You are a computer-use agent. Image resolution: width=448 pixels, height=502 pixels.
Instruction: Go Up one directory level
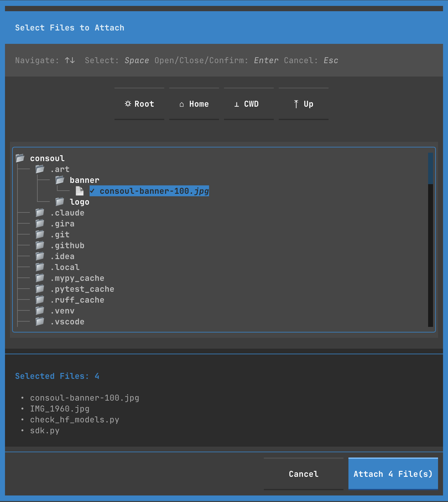(304, 104)
